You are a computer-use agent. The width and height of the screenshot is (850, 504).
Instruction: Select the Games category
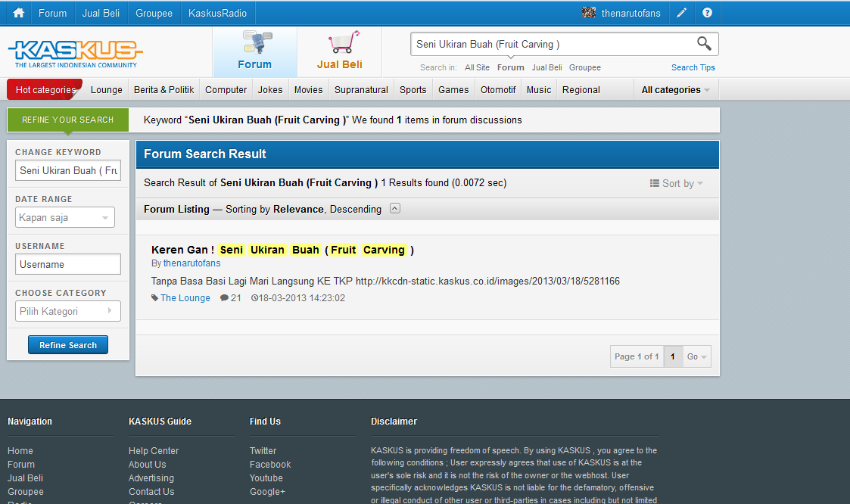click(453, 90)
